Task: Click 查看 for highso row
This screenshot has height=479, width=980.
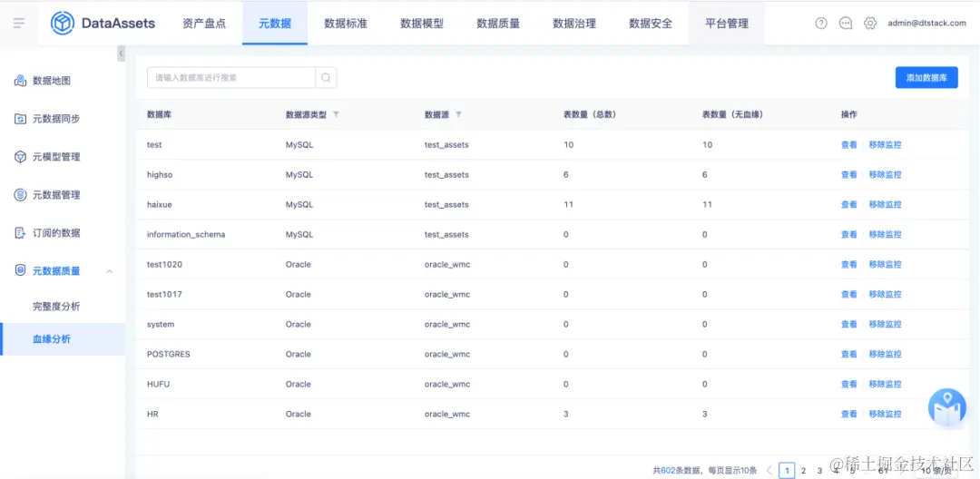Action: click(x=848, y=174)
